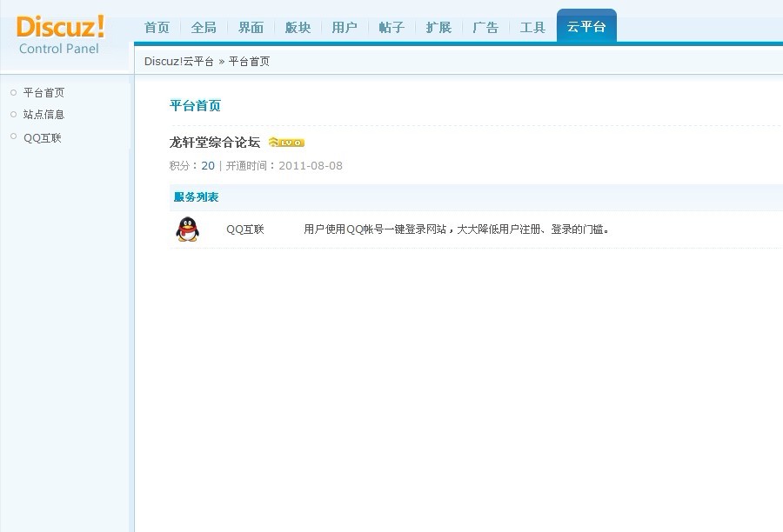783x532 pixels.
Task: Click the QQ互联 service description text
Action: click(x=457, y=229)
